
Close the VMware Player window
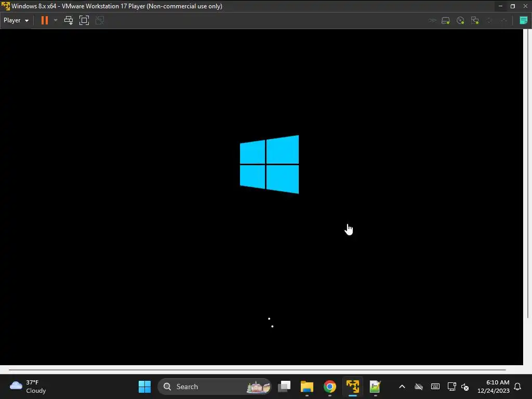tap(525, 6)
